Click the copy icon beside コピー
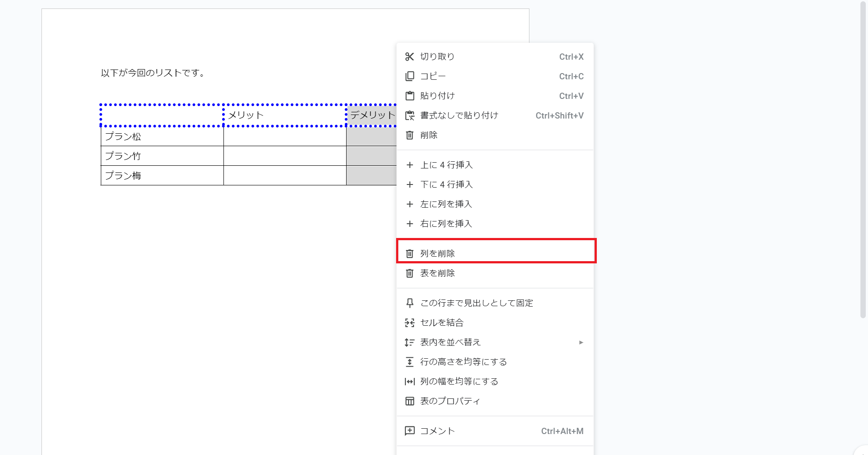Viewport: 868px width, 455px height. tap(409, 76)
